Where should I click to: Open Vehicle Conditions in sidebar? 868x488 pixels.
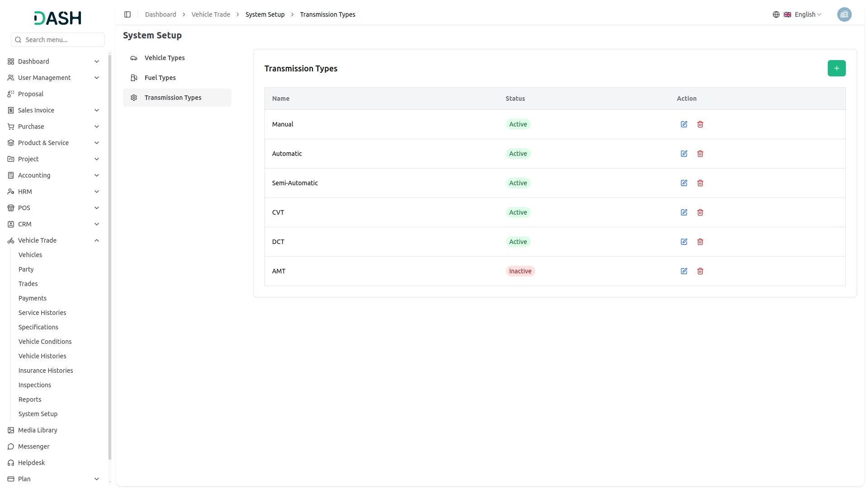[x=45, y=342]
